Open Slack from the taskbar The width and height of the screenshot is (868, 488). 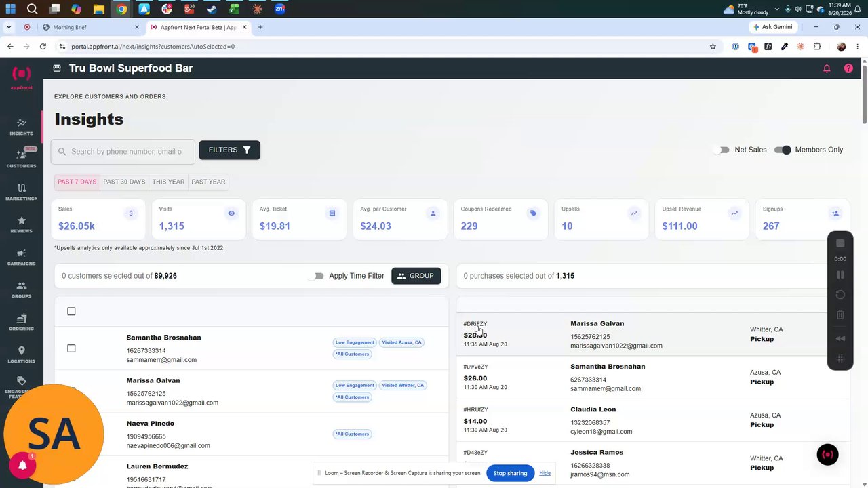point(167,9)
